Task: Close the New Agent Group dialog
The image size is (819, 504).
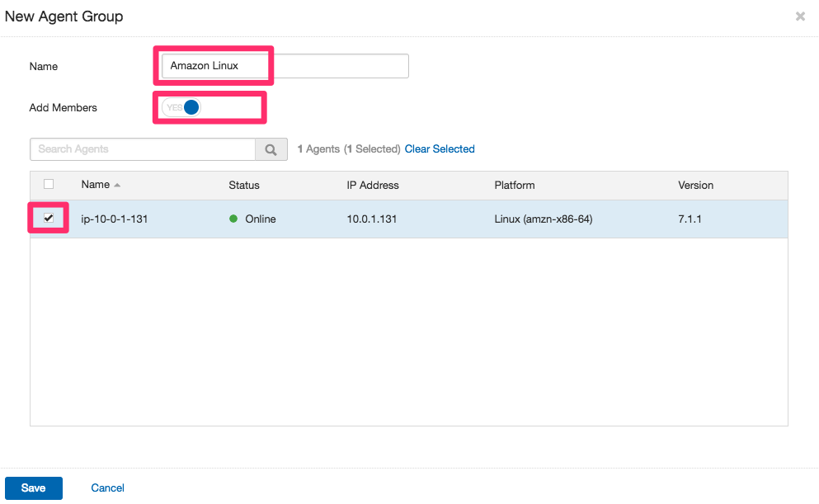Action: pyautogui.click(x=800, y=16)
